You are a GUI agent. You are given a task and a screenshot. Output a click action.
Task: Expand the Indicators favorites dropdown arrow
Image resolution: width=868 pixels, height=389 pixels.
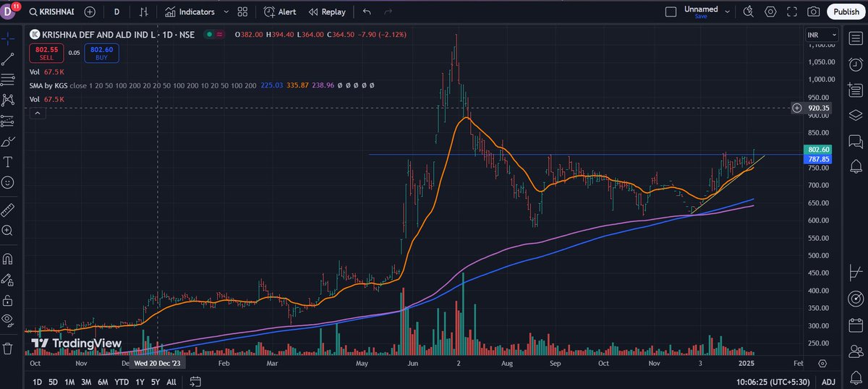coord(226,12)
